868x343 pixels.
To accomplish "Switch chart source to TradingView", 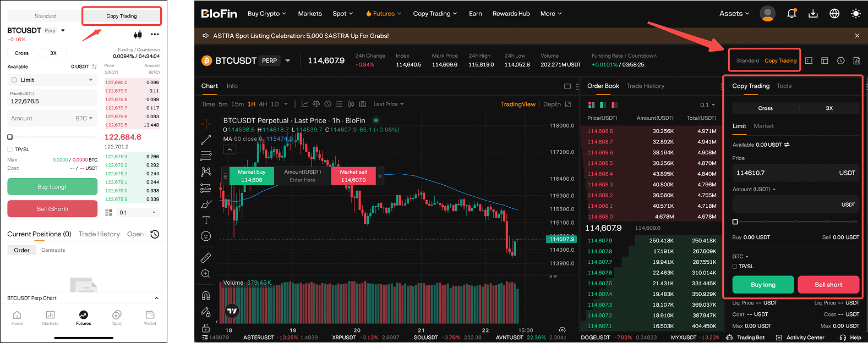I will pos(518,104).
